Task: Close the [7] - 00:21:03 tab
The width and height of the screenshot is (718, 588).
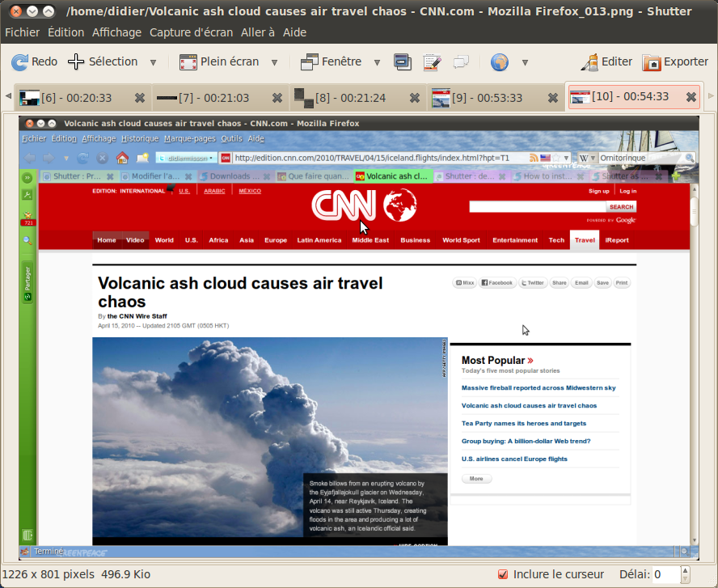Action: (x=277, y=98)
